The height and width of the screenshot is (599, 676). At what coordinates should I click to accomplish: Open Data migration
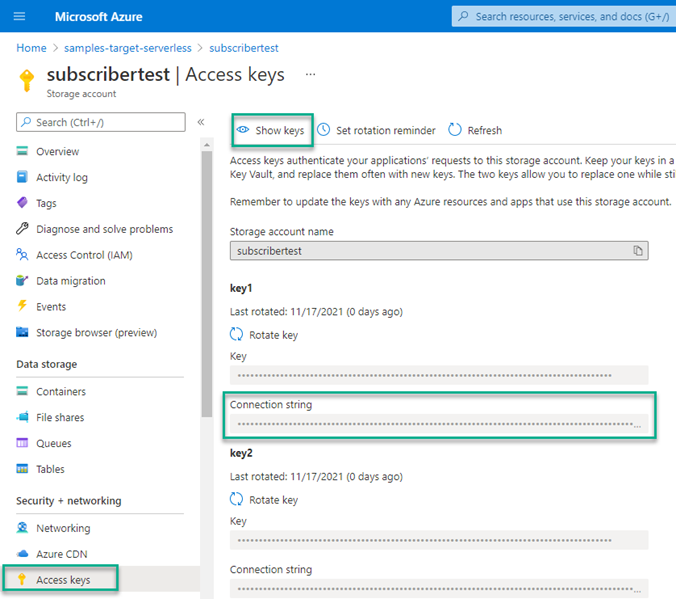click(x=71, y=281)
